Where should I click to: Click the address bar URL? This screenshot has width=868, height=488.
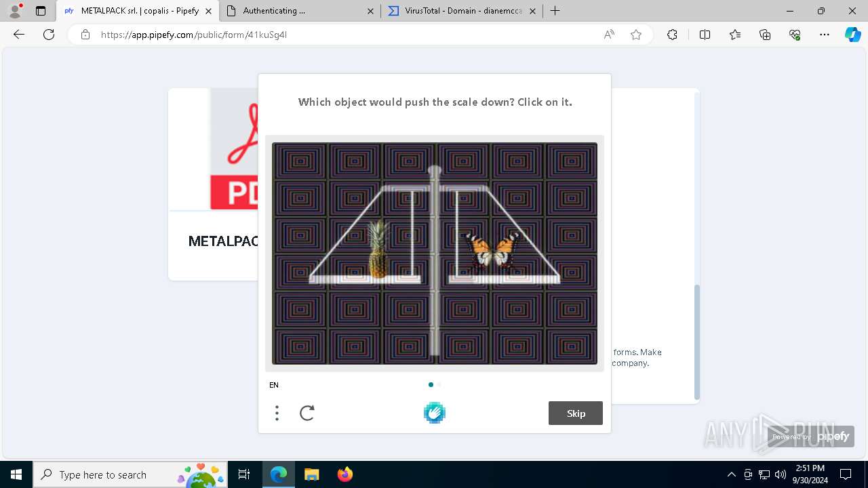point(194,35)
